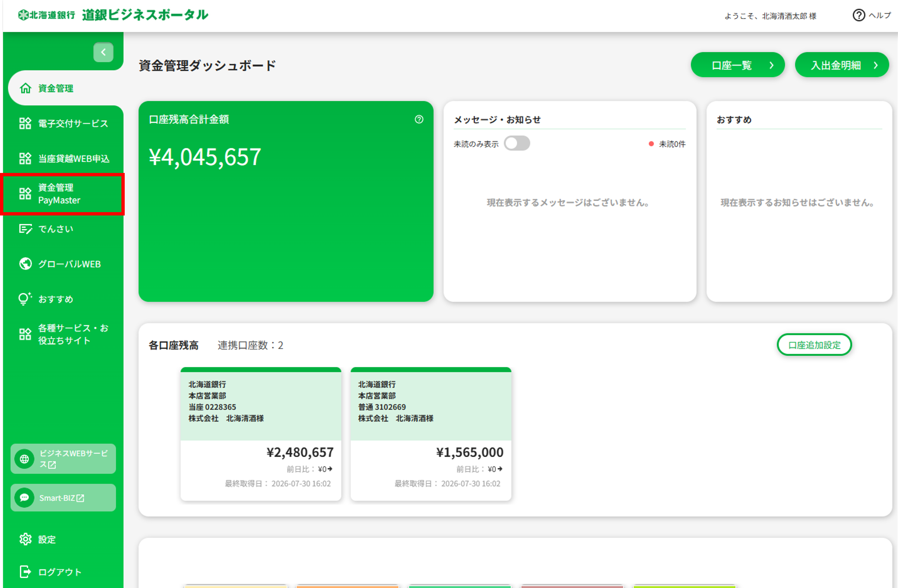Click the ¥2,480,657 balance amount

click(300, 452)
